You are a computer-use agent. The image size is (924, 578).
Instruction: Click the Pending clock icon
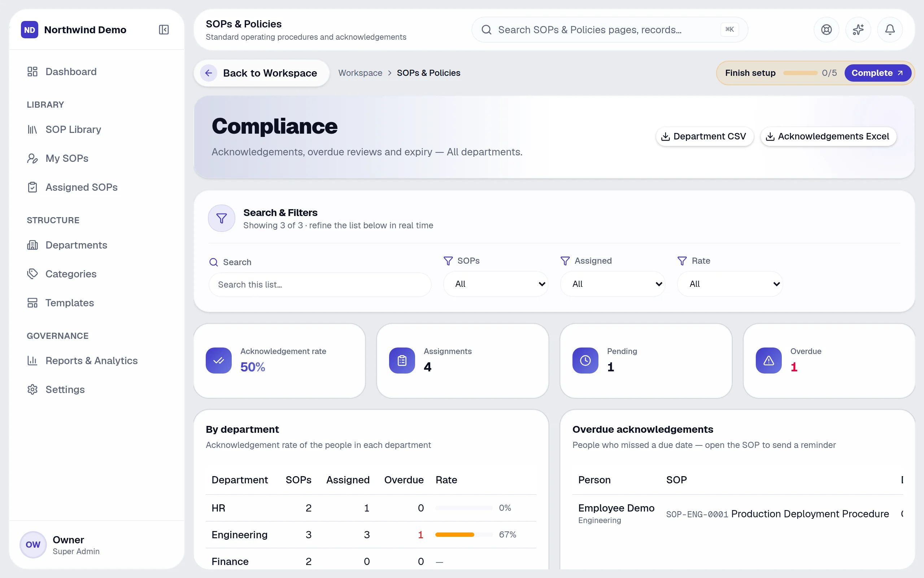pyautogui.click(x=585, y=360)
